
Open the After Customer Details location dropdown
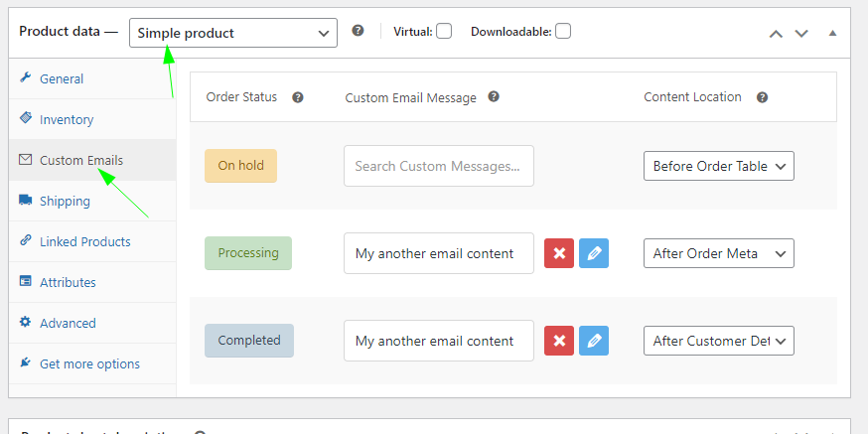(718, 341)
